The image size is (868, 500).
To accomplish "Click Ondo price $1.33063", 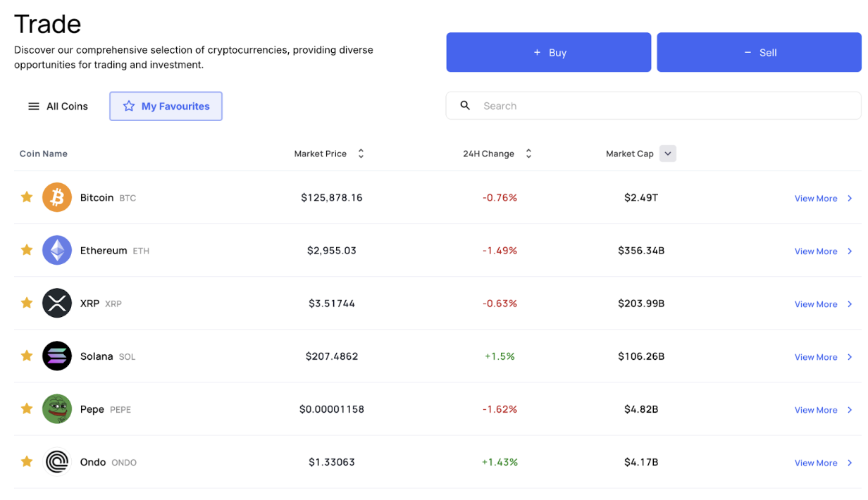I will pos(332,462).
